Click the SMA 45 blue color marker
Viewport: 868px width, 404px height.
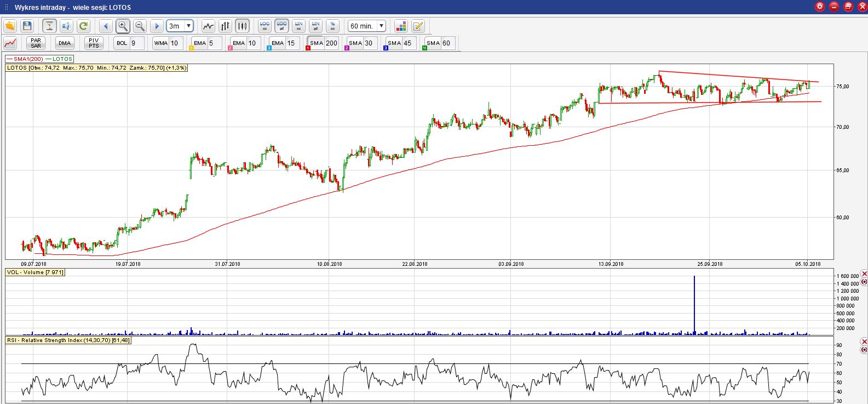pos(386,48)
